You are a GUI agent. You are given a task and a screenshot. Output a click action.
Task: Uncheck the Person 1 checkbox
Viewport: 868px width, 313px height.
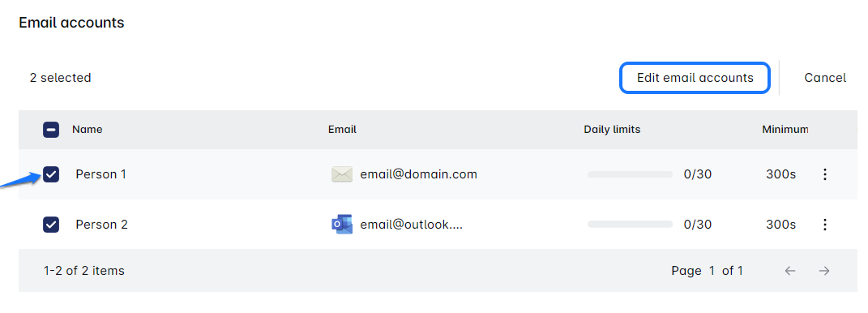click(51, 174)
